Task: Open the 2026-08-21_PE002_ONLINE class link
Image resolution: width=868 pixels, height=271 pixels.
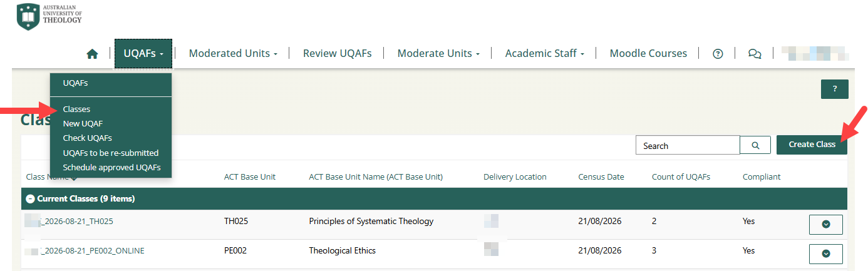Action: 93,251
